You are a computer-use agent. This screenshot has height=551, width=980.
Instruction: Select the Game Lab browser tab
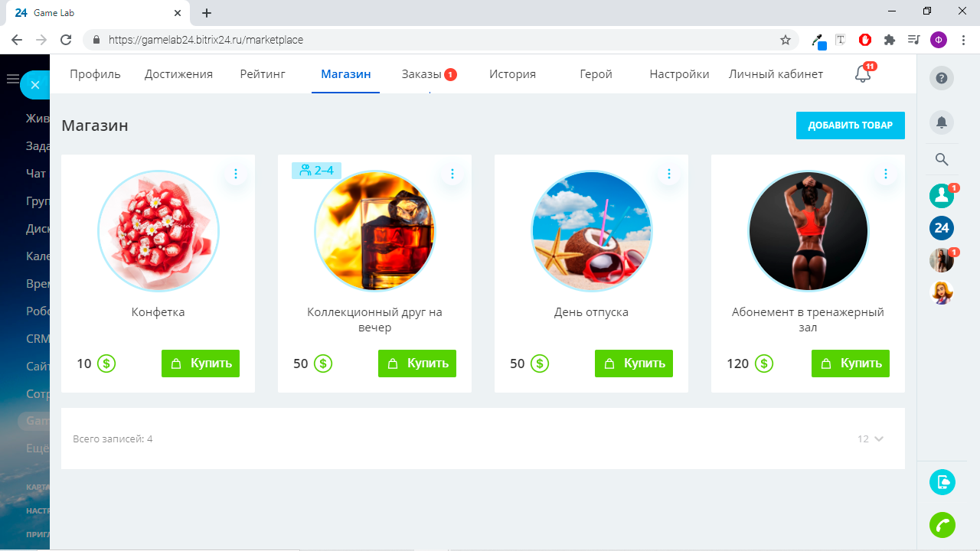pos(98,13)
